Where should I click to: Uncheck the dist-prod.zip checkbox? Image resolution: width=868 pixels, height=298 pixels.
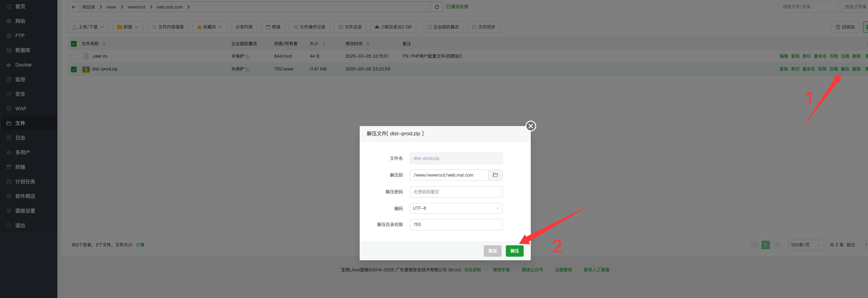74,69
